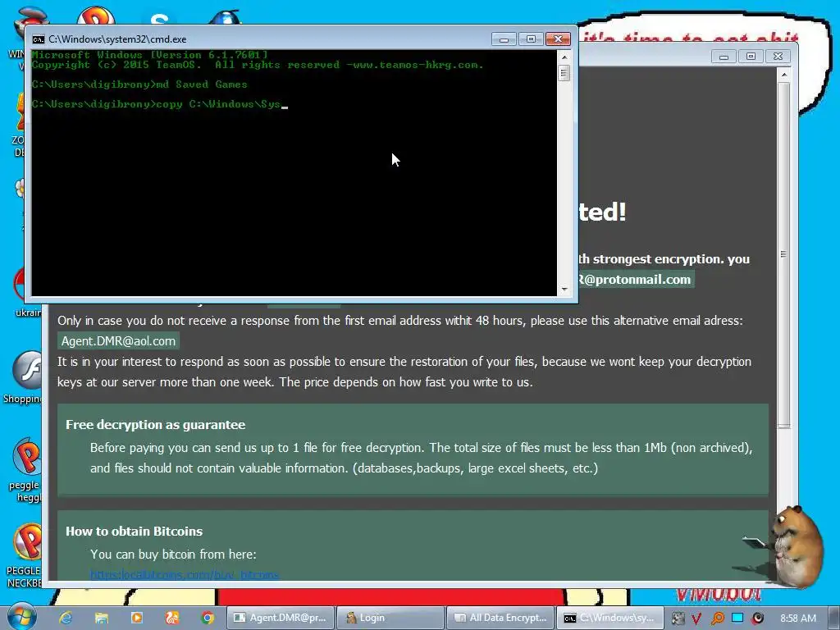Click the 'How to obtain Bitcoins' heading

(134, 532)
